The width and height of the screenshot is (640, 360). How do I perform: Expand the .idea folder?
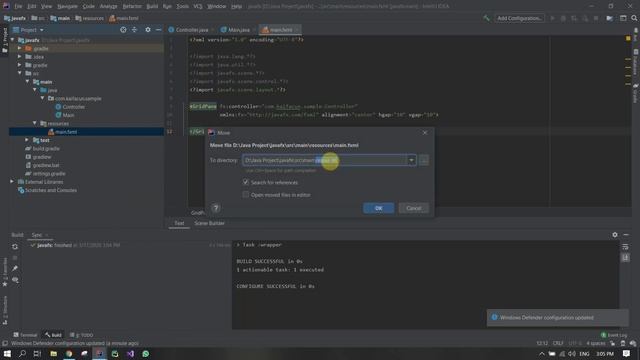20,57
